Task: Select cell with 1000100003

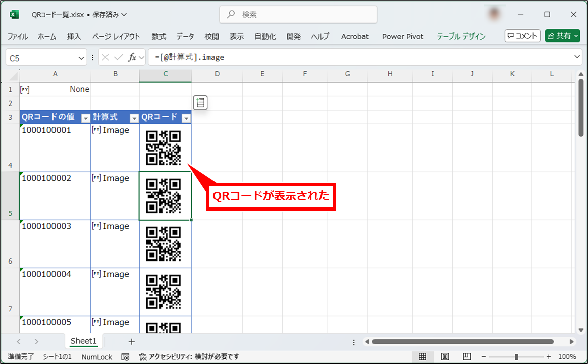Action: coord(55,244)
